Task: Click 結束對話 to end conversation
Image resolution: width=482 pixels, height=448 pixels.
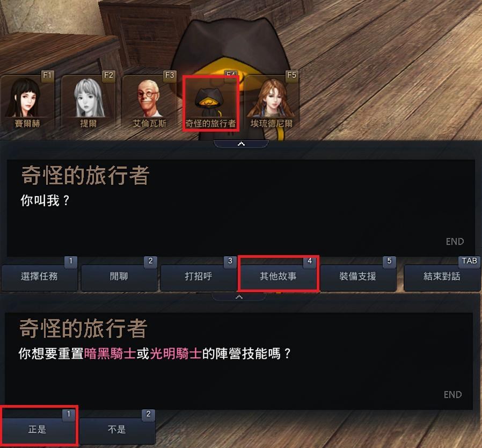Action: (442, 276)
